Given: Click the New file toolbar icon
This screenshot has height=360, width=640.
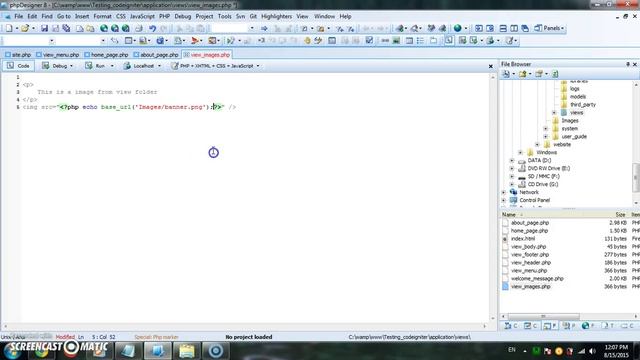Looking at the screenshot, I should pos(9,28).
